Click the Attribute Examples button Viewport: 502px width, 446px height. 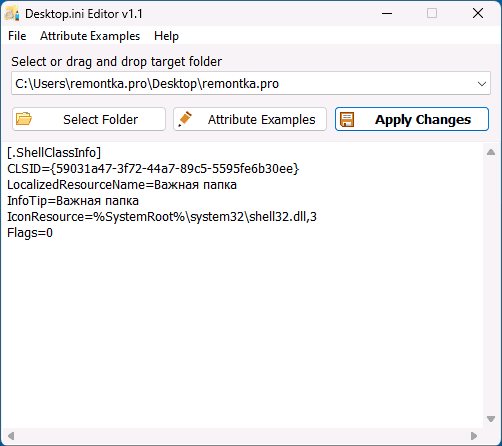point(250,119)
